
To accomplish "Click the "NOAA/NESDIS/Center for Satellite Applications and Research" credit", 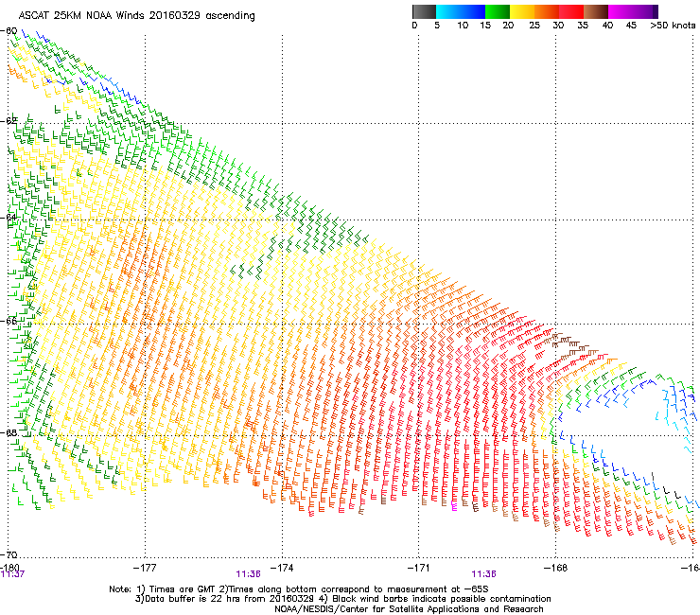I will tap(409, 609).
